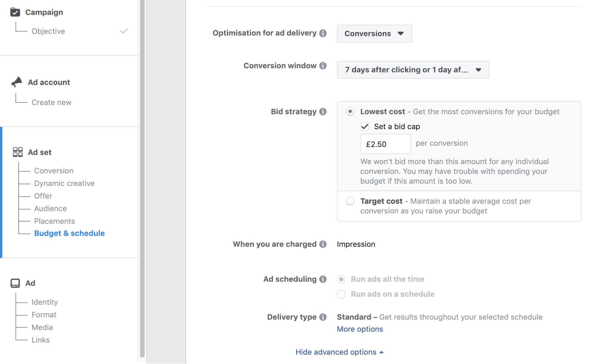
Task: Click the info icon next to When you are charged
Action: click(x=323, y=244)
